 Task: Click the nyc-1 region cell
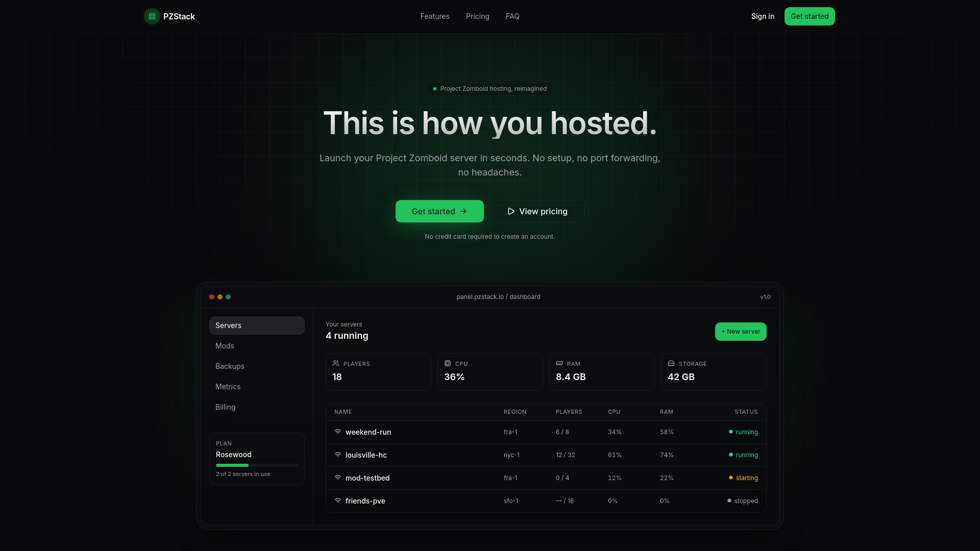(x=511, y=455)
